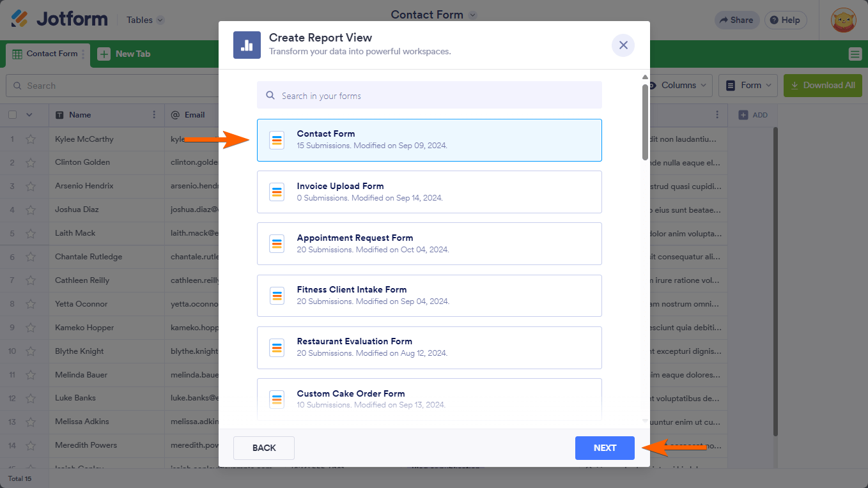The image size is (868, 488).
Task: Star the Joshua Diaz row
Action: (31, 210)
